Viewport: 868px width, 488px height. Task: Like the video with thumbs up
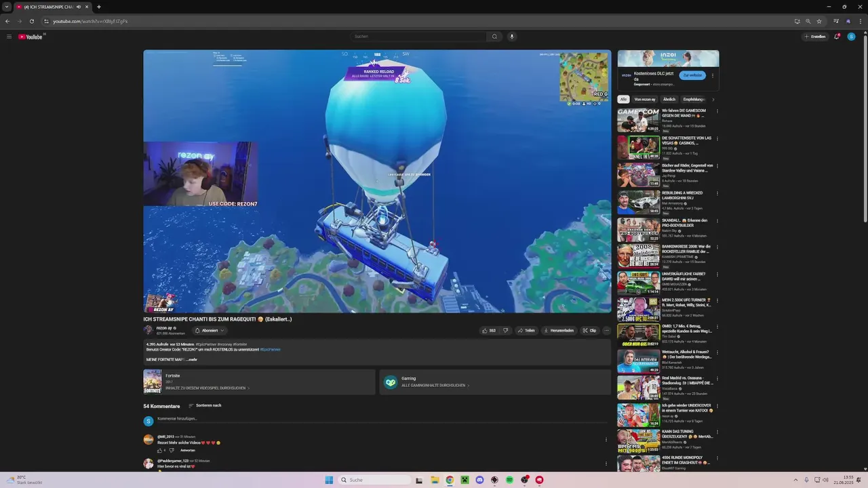pyautogui.click(x=488, y=331)
